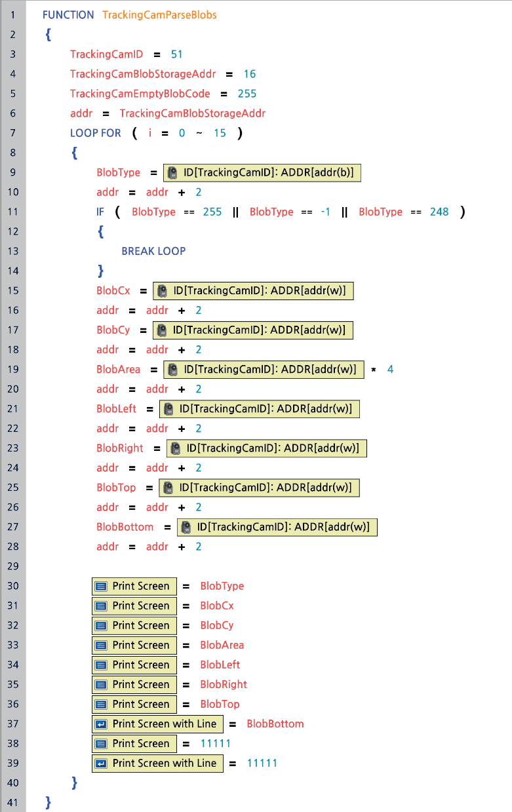Select the Print Screen block for BlobTop
Screen dimensions: 512x812
(134, 704)
